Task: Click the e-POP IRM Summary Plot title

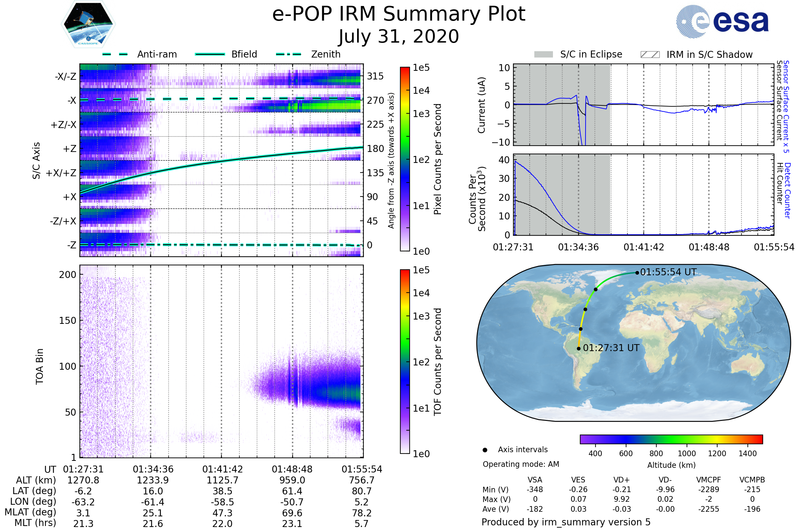Action: (x=399, y=14)
